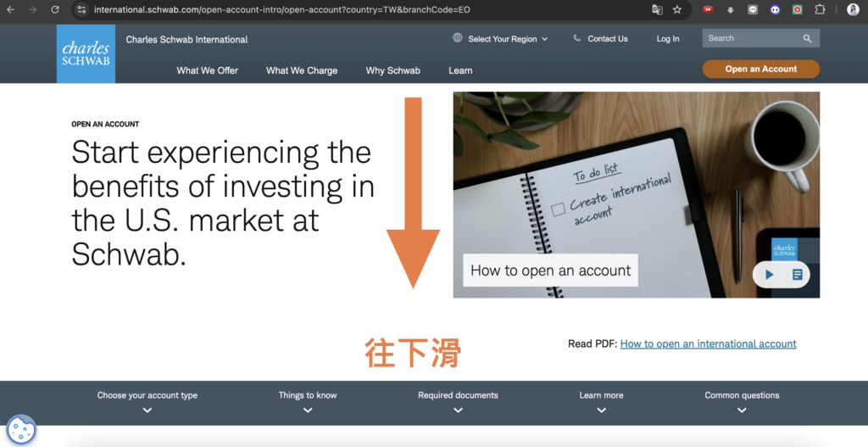This screenshot has width=868, height=447.
Task: Open the Chrome profile avatar
Action: [852, 10]
